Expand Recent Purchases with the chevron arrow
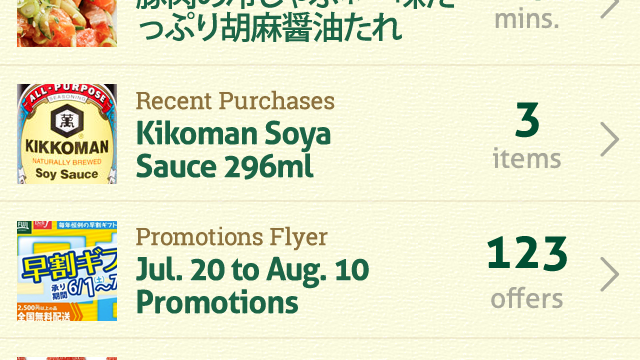Image resolution: width=640 pixels, height=360 pixels. (610, 140)
